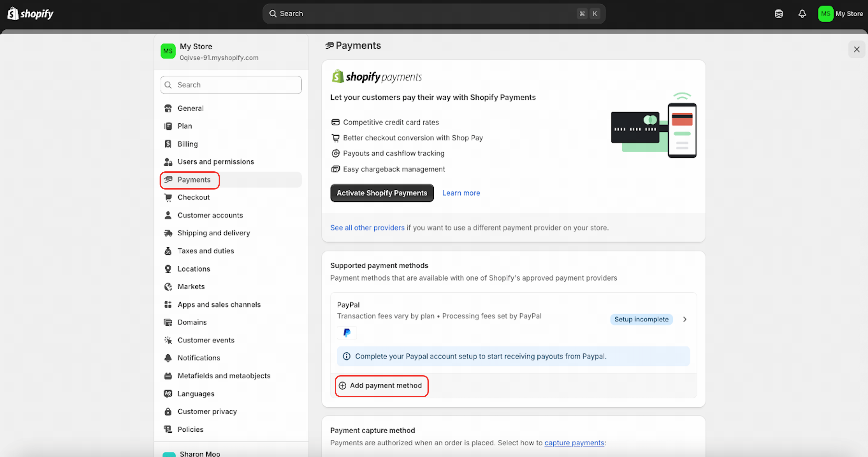
Task: Focus the settings sidebar Search field
Action: 231,85
